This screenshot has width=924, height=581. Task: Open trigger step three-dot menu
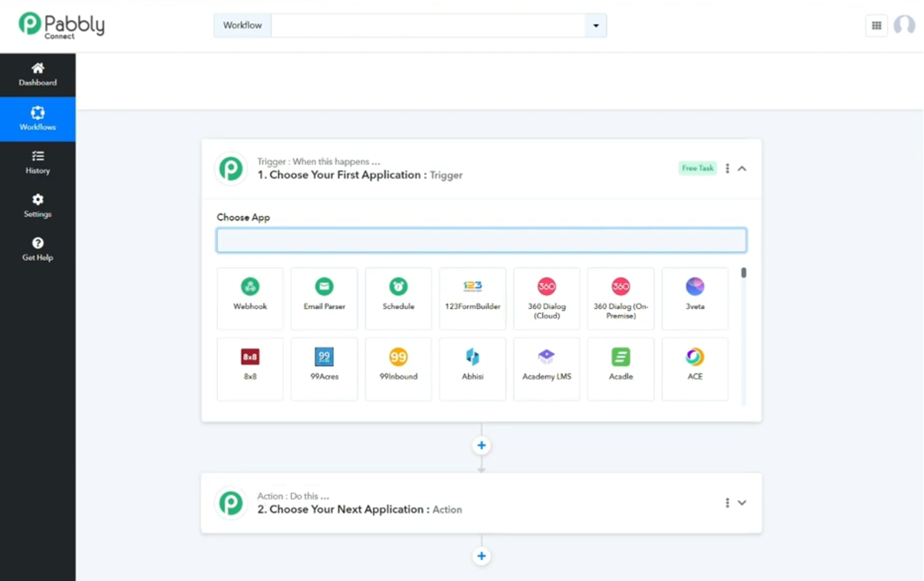[727, 169]
